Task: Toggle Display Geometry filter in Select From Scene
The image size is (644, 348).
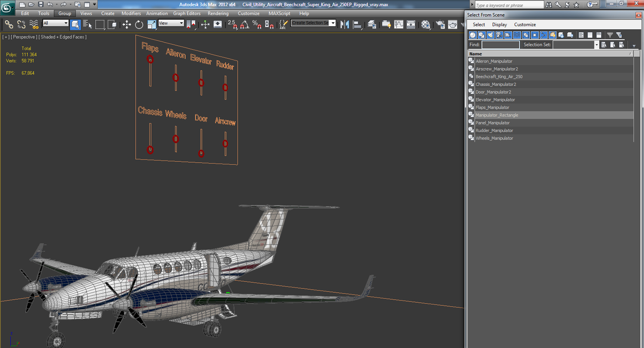Action: (x=473, y=35)
